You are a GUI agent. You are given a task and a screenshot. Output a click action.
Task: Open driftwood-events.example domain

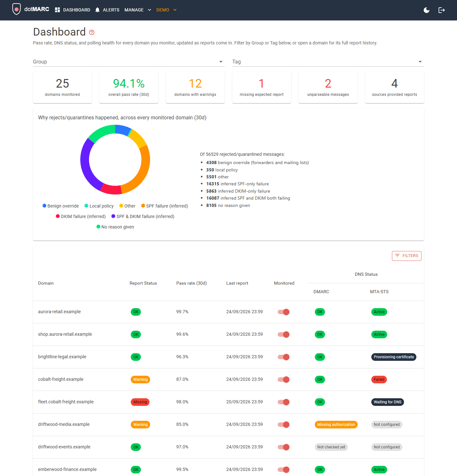pos(64,447)
